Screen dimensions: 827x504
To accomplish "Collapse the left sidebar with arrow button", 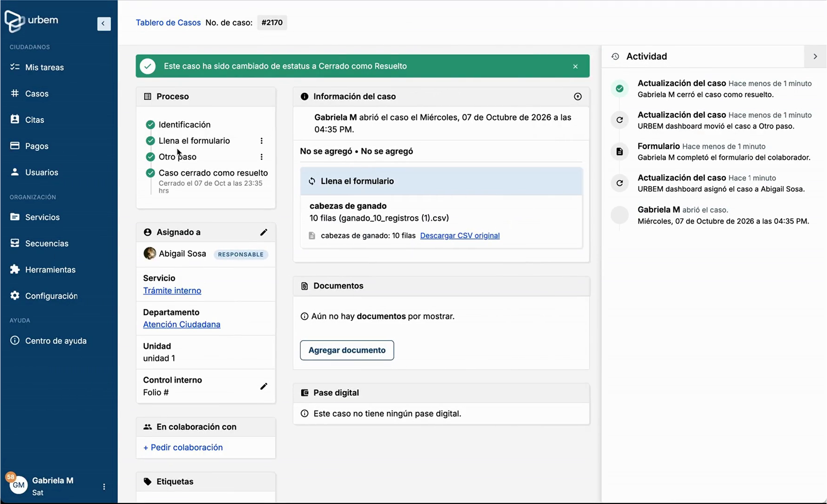I will [104, 24].
